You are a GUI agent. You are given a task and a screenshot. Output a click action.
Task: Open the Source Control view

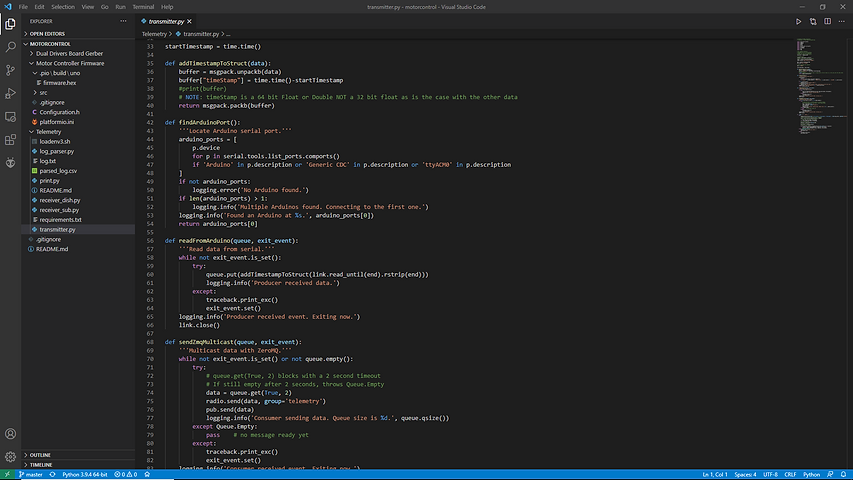pyautogui.click(x=10, y=70)
